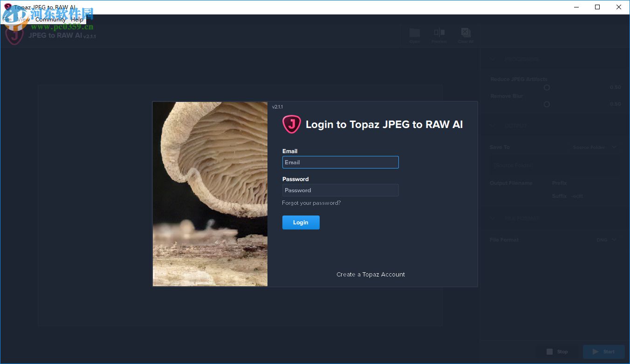630x364 pixels.
Task: Click the Topaz logo in the login dialog
Action: point(291,124)
